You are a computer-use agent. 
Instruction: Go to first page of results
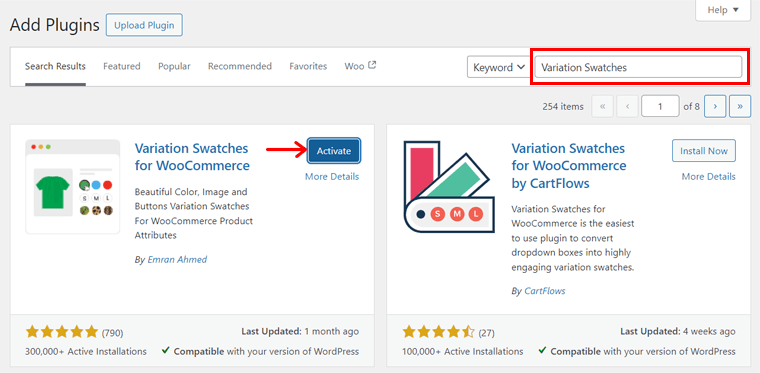pyautogui.click(x=602, y=107)
